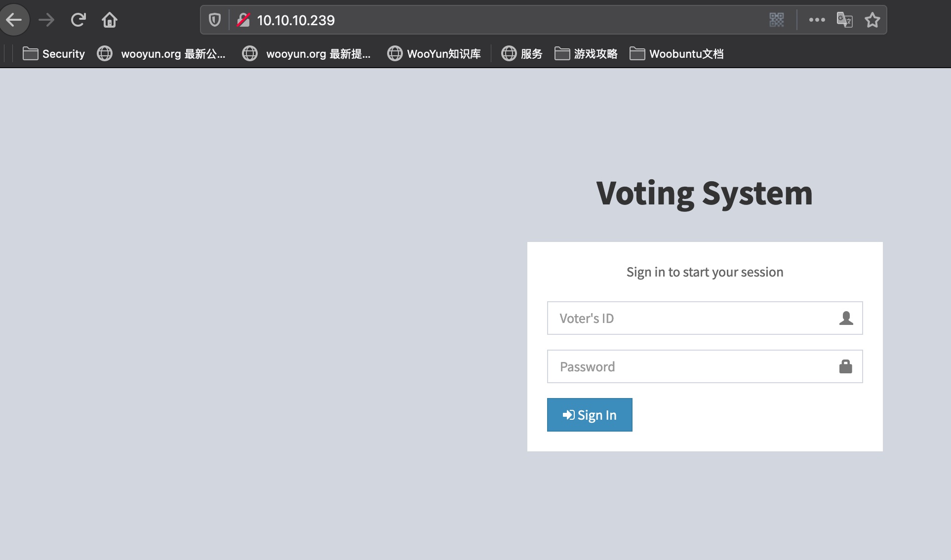Reload the current page

tap(78, 20)
